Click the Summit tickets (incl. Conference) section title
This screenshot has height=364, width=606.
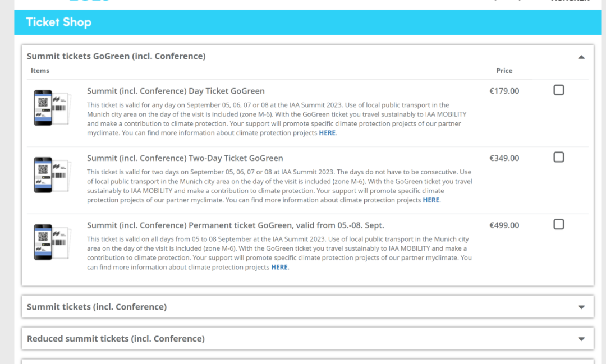pyautogui.click(x=97, y=307)
